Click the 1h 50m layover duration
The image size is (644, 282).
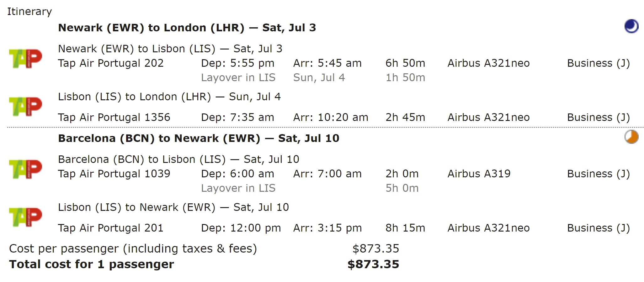[x=405, y=78]
